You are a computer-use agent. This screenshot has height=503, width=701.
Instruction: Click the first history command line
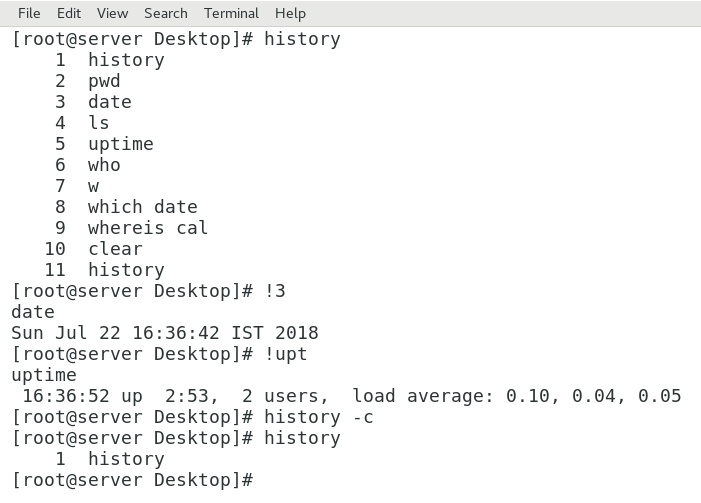[176, 39]
